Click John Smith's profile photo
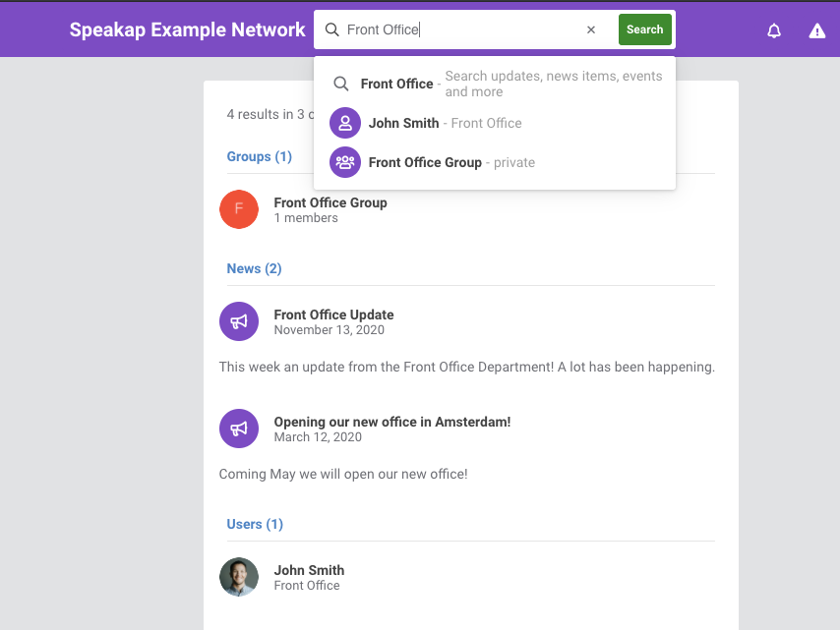840x630 pixels. [x=239, y=577]
